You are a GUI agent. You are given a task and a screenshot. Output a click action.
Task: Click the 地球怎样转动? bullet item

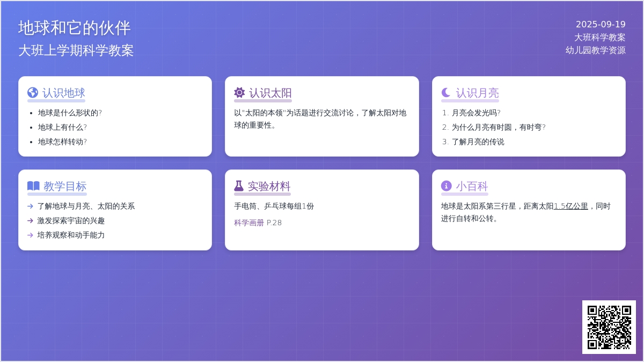62,142
